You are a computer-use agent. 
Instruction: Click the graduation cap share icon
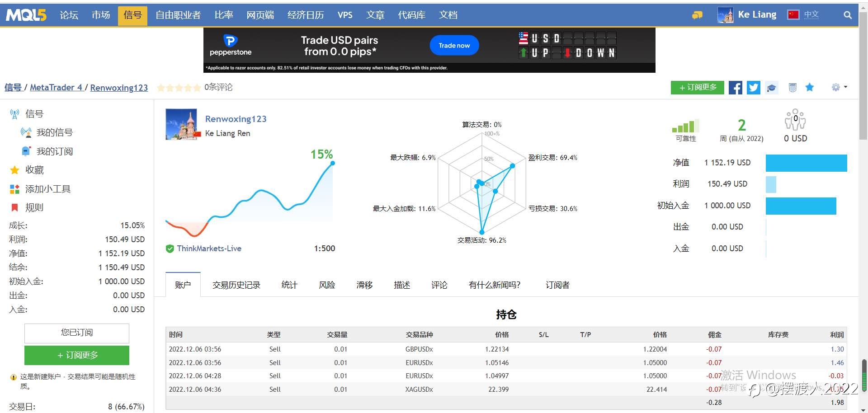(772, 88)
